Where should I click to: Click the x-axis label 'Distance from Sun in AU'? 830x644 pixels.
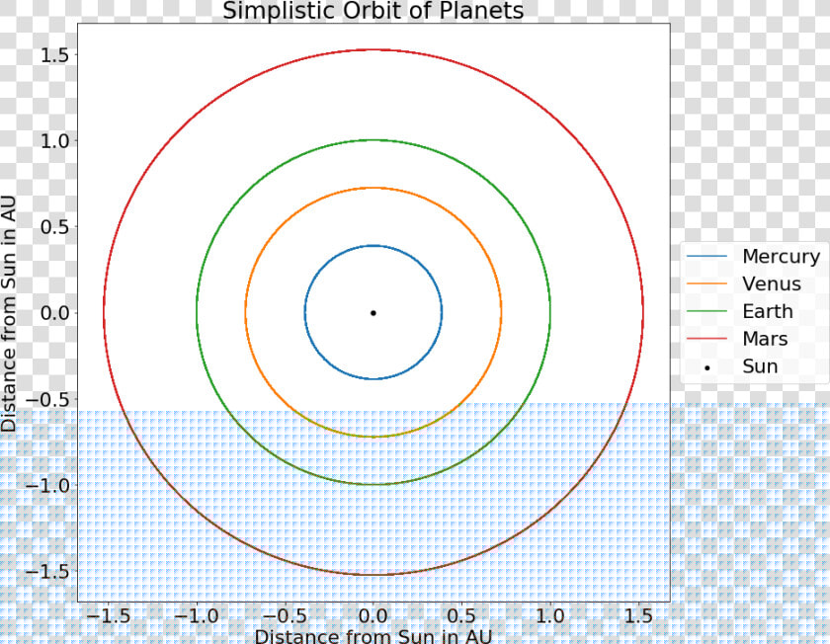(x=373, y=635)
